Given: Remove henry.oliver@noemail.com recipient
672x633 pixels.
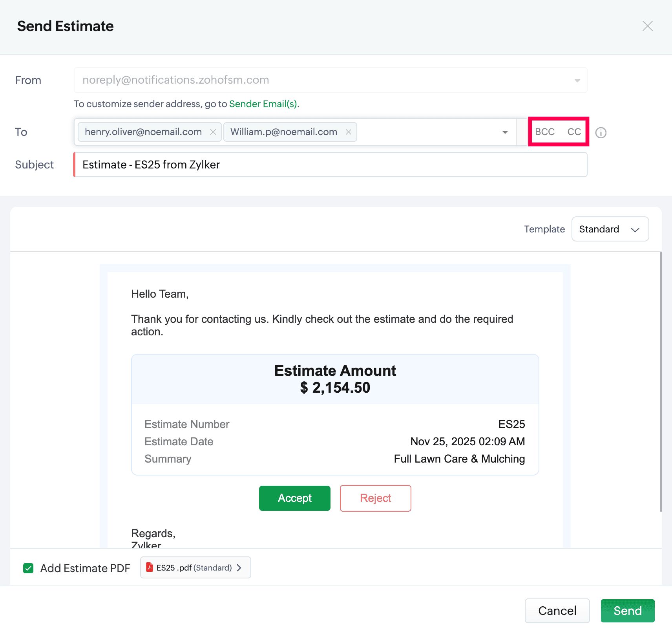Looking at the screenshot, I should pyautogui.click(x=213, y=132).
